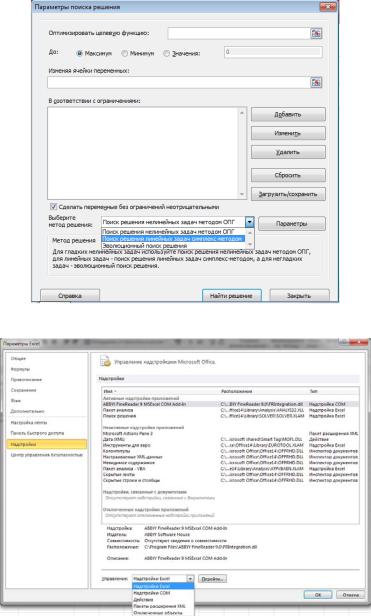Click the changing variable cells input field
This screenshot has width=371, height=616.
[x=179, y=82]
